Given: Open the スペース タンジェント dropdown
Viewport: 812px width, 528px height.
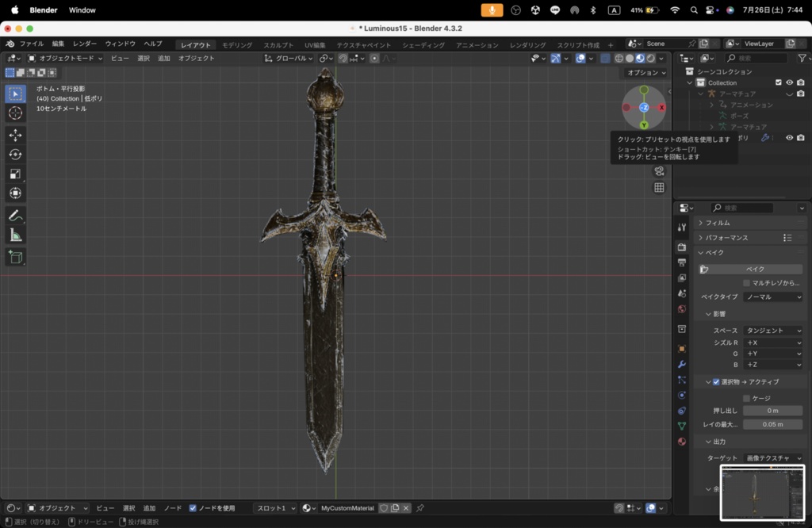Looking at the screenshot, I should (x=772, y=329).
